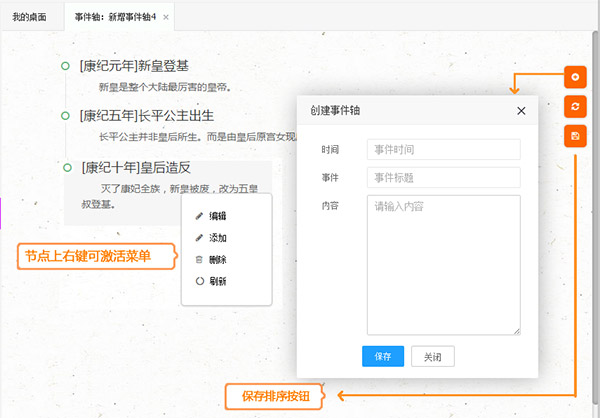Focus the 事件时间 input field

443,150
